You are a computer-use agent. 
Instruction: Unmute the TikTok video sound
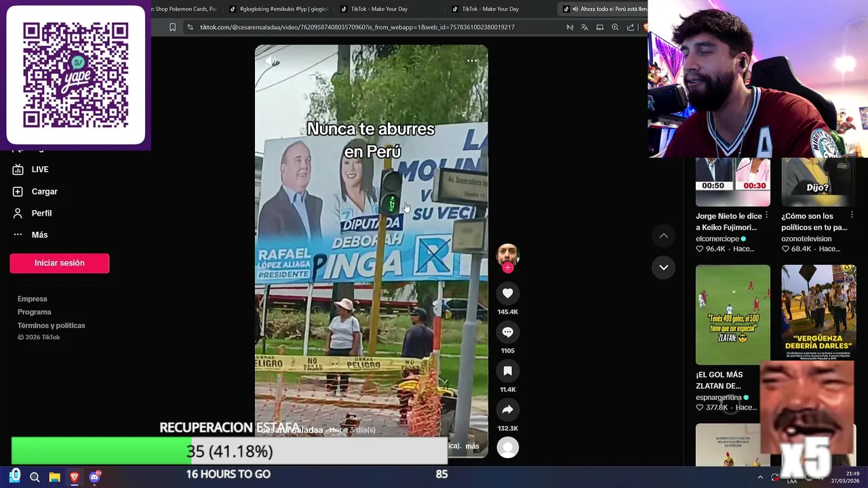coord(271,61)
